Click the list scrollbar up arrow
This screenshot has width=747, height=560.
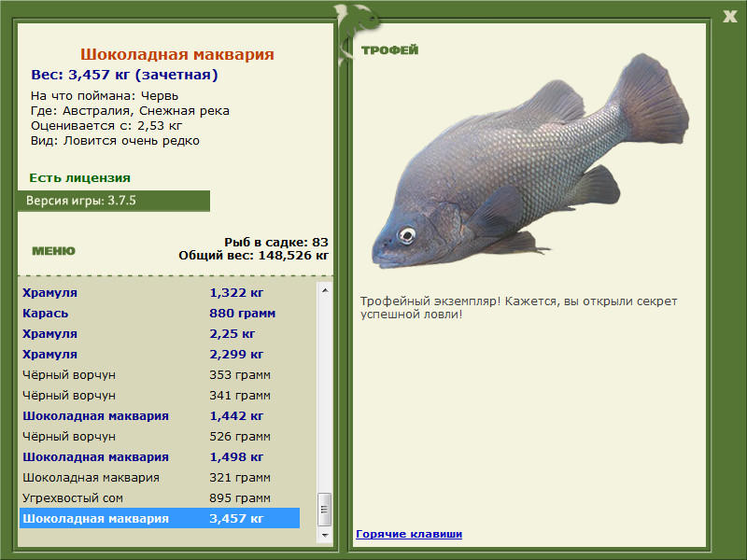coord(325,290)
